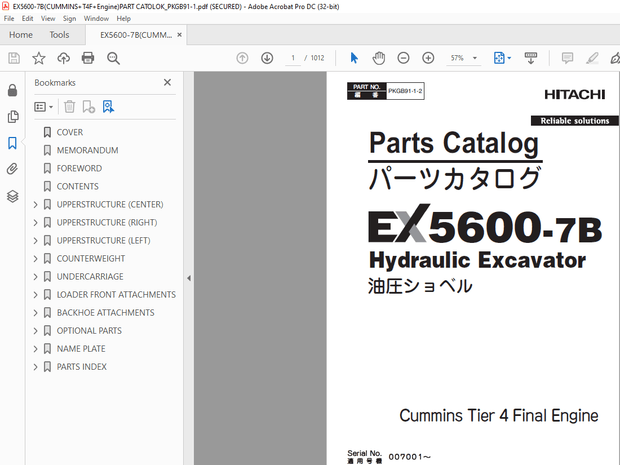Image resolution: width=620 pixels, height=465 pixels.
Task: Click the 57% zoom value field
Action: coord(457,58)
